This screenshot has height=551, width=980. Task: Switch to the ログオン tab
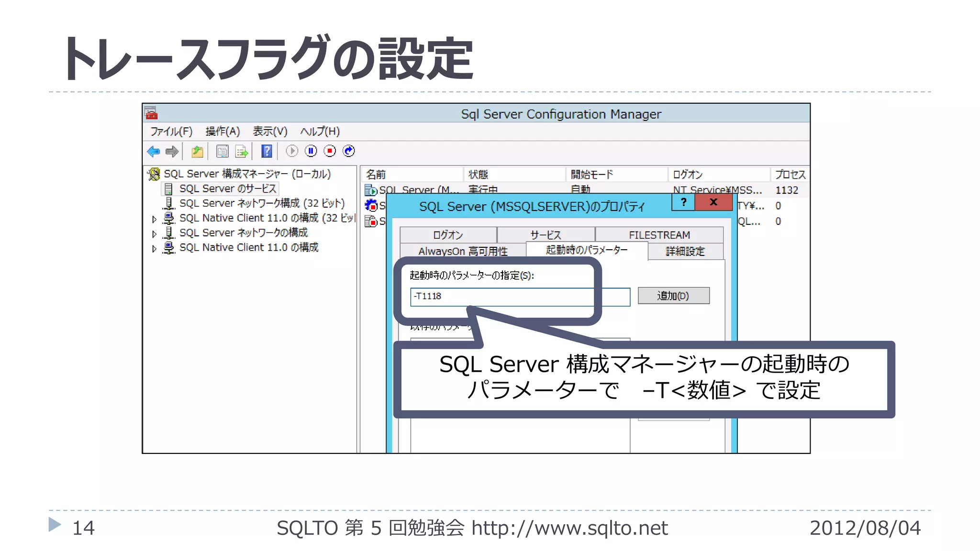pos(448,235)
